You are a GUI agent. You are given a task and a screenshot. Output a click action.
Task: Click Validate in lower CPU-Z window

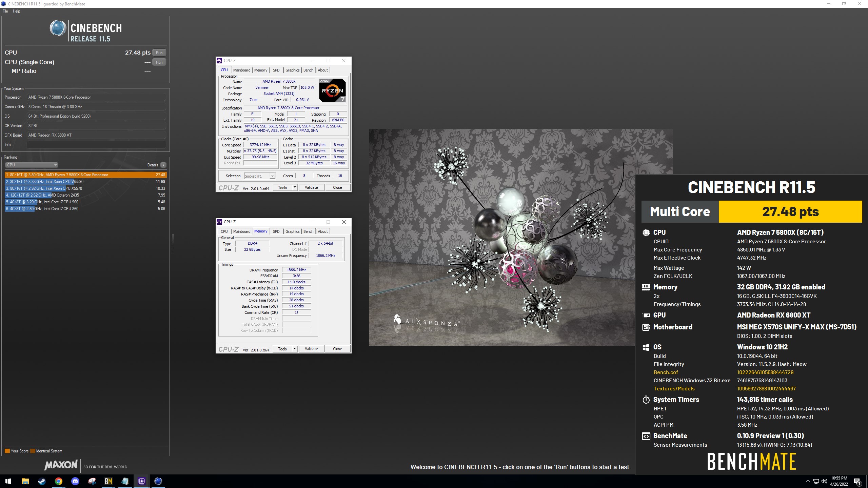coord(311,349)
